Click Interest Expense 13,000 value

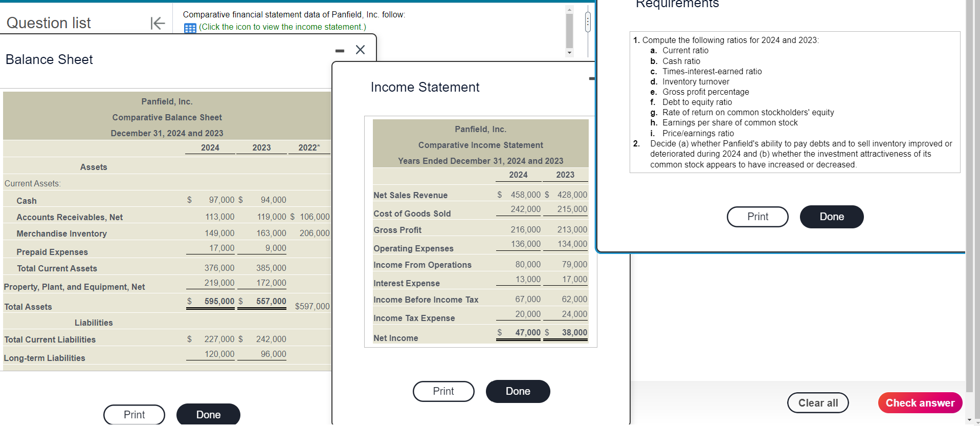coord(528,279)
